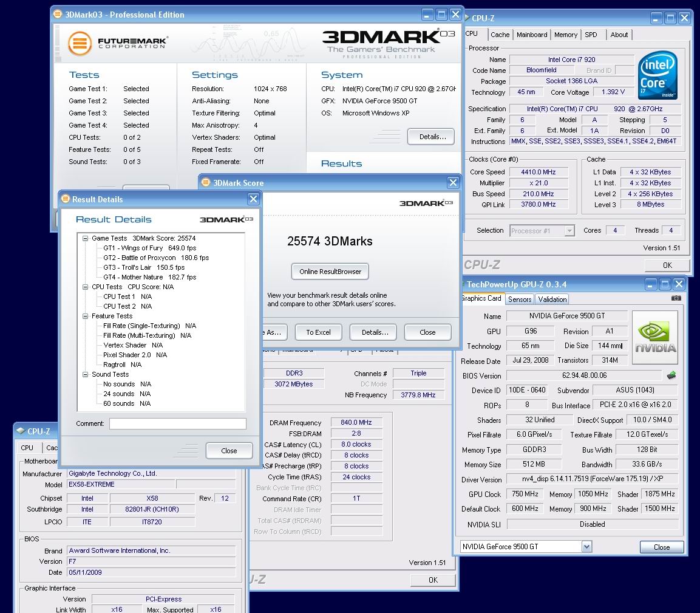Click Close button in Result Details dialog
The height and width of the screenshot is (613, 700).
[229, 450]
